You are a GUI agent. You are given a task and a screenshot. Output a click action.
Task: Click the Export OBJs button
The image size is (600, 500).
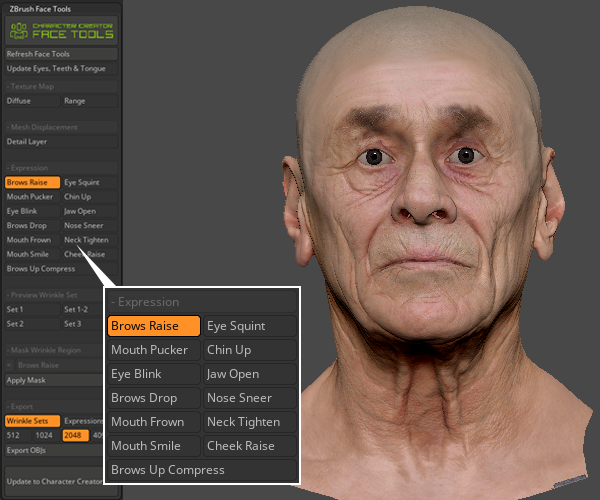pos(55,450)
